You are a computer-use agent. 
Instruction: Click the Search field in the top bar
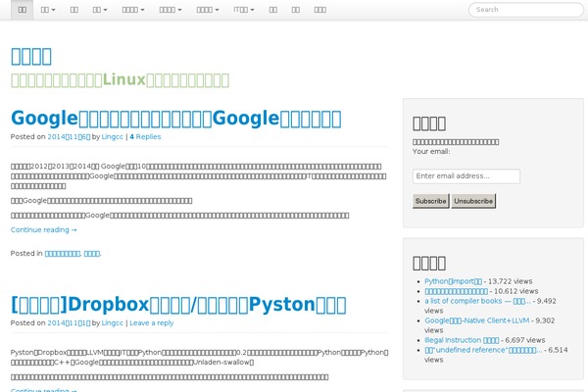525,10
